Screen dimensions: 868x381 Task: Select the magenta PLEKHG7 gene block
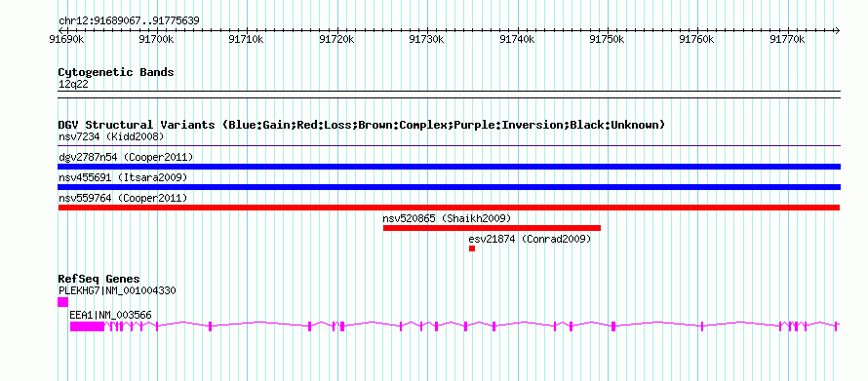pos(62,302)
